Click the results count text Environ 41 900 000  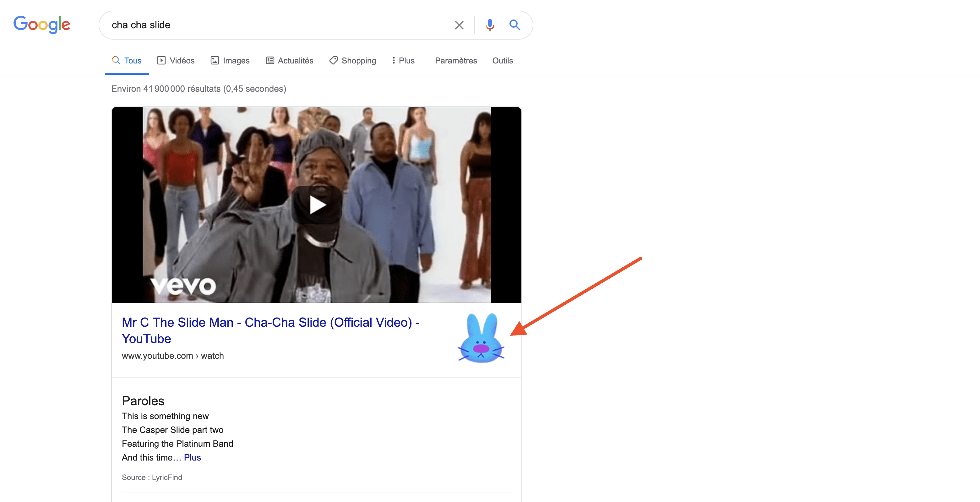(x=199, y=89)
